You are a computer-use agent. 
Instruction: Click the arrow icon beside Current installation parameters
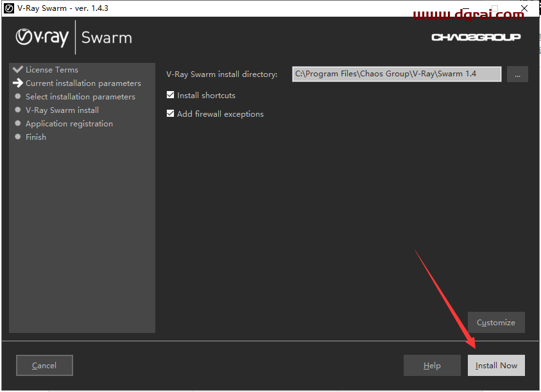pos(17,83)
